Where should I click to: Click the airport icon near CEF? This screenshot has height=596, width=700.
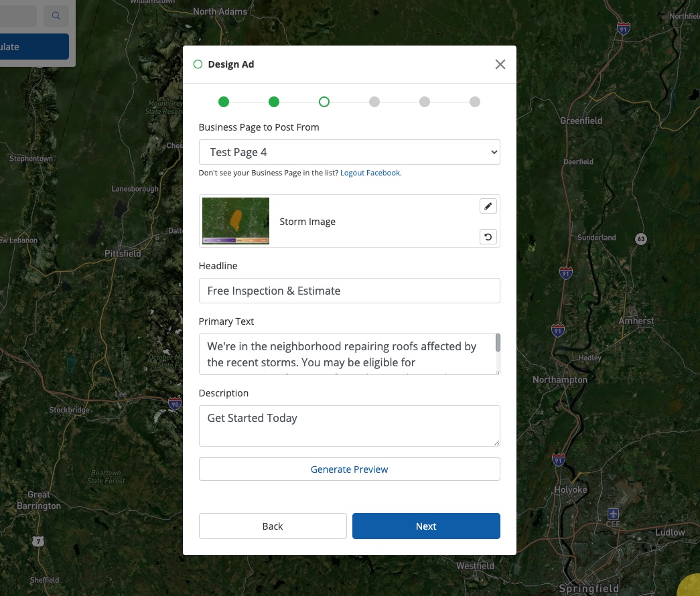point(613,513)
